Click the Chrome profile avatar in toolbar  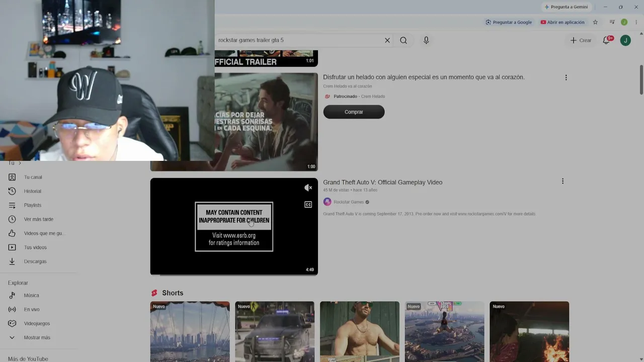[624, 22]
